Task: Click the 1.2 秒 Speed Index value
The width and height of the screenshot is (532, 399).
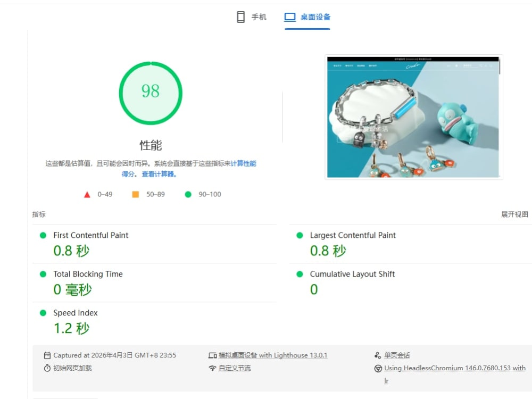Action: [x=72, y=328]
